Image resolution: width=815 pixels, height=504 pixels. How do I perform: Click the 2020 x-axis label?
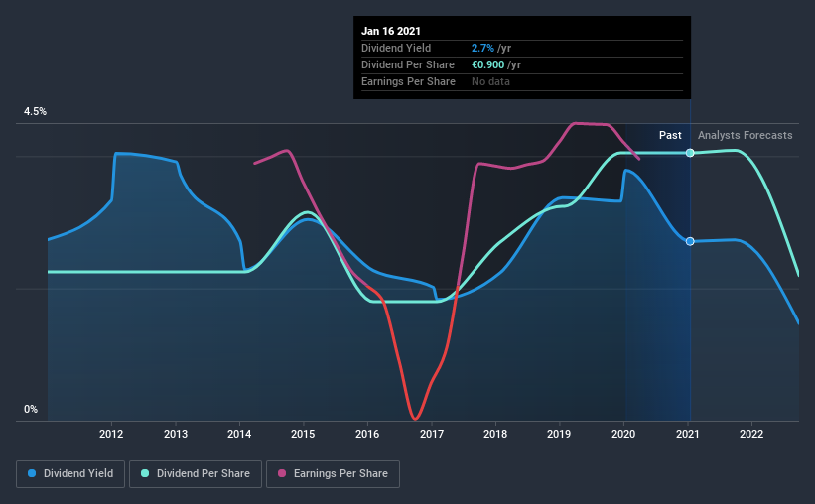click(x=623, y=434)
